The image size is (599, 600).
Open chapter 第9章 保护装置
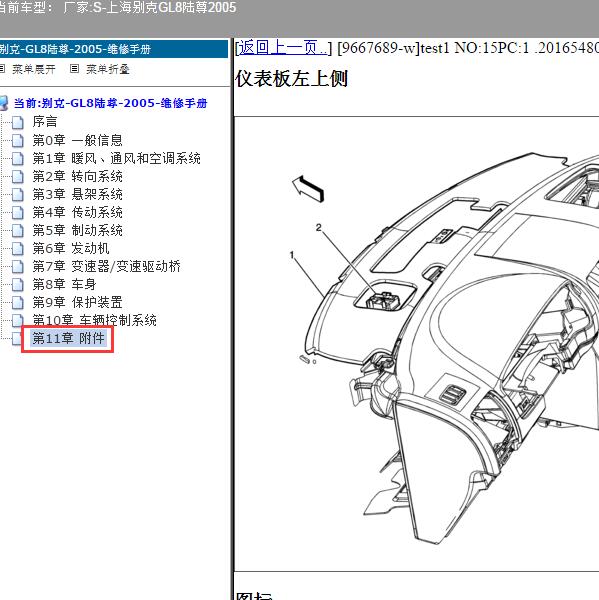(77, 302)
